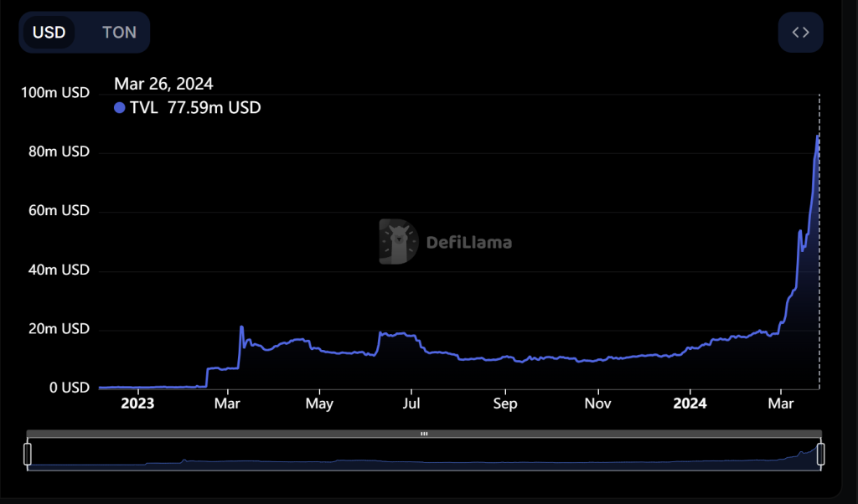The height and width of the screenshot is (504, 858).
Task: Click the blue TVL legend dot
Action: pyautogui.click(x=119, y=108)
